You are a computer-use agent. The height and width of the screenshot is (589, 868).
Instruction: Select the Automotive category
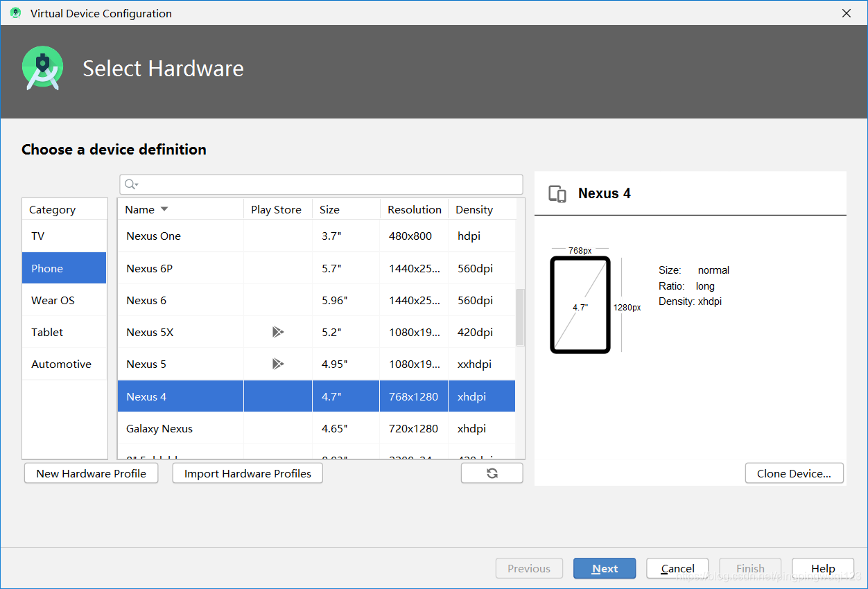(x=64, y=364)
